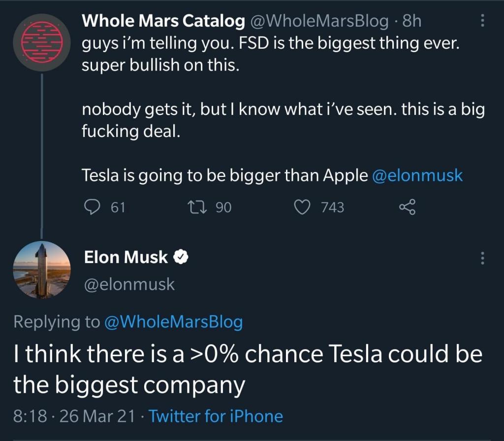Click the Elon Musk display name
This screenshot has width=504, height=441.
pyautogui.click(x=126, y=257)
